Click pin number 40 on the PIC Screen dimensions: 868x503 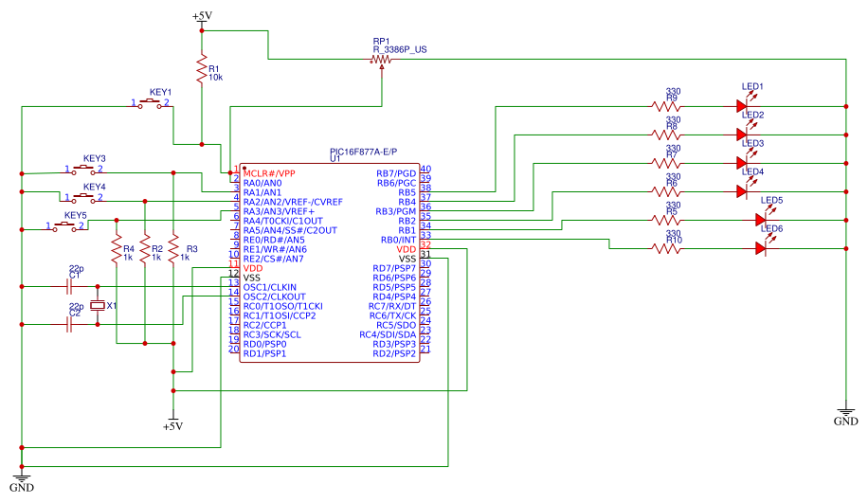[x=425, y=169]
